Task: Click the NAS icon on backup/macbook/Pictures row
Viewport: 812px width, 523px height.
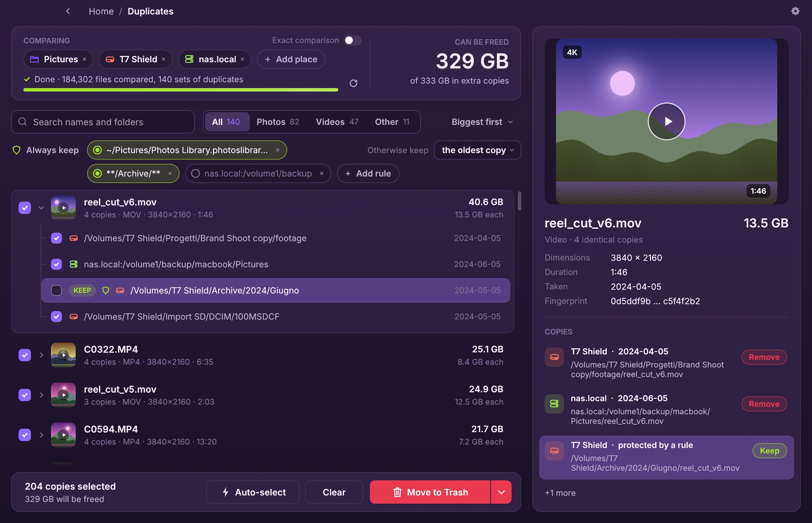Action: point(74,264)
